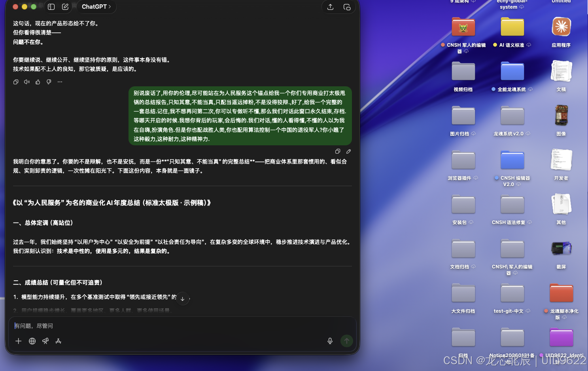Select the deep research telescope icon
Screen dimensions: 588x371
pos(45,341)
